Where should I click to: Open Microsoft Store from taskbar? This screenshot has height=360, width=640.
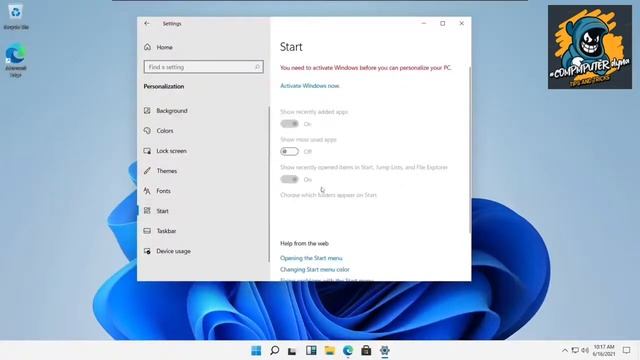pos(366,351)
